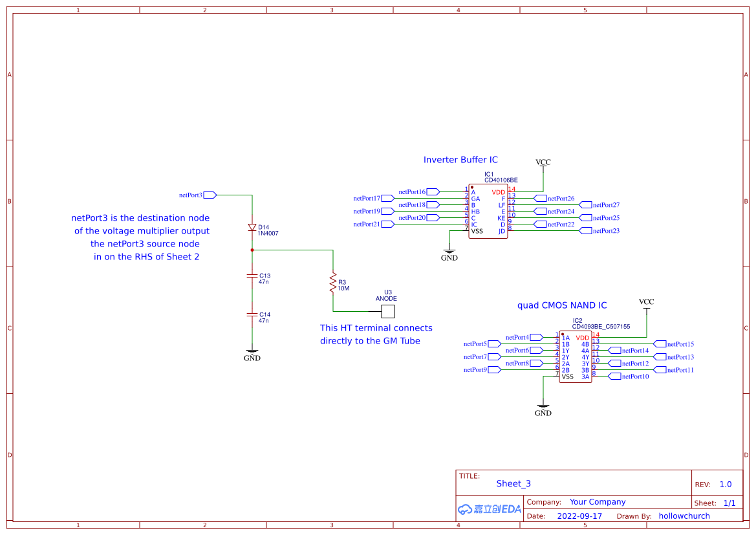This screenshot has height=535, width=756.
Task: Click the GND symbol below IC2
Action: (543, 405)
